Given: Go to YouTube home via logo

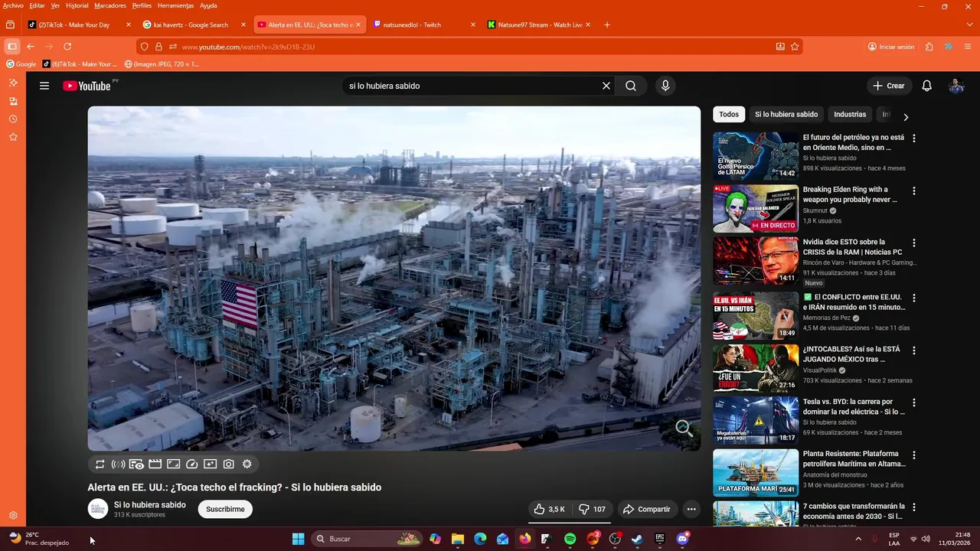Looking at the screenshot, I should [x=87, y=86].
